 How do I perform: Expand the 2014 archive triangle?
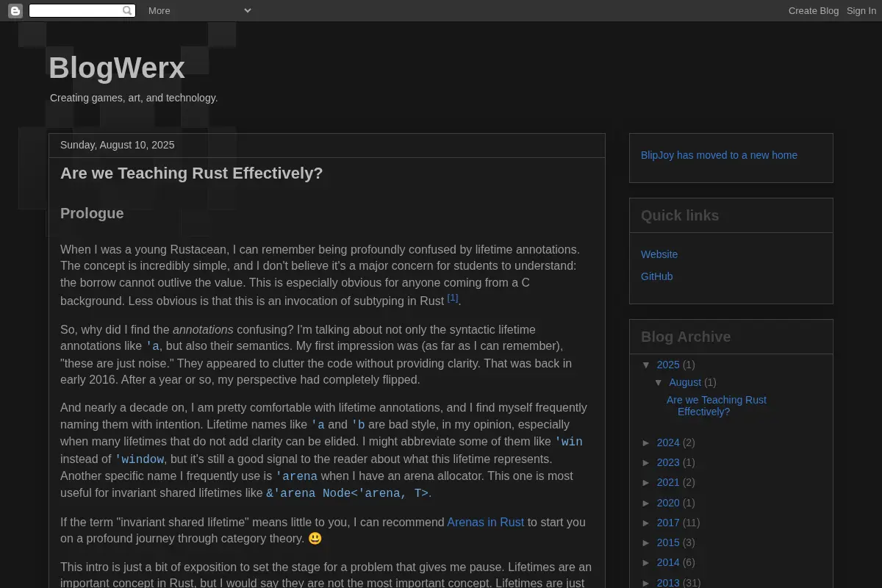click(647, 562)
